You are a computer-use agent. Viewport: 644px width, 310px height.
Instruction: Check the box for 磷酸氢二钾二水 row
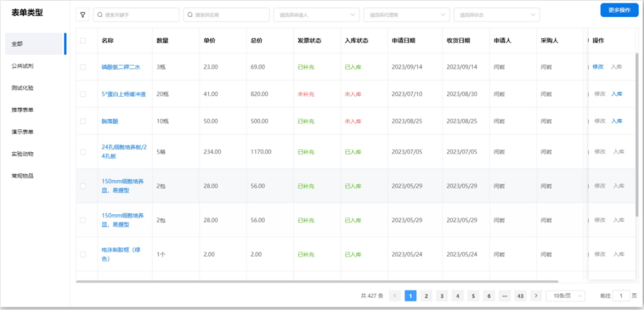coord(83,67)
